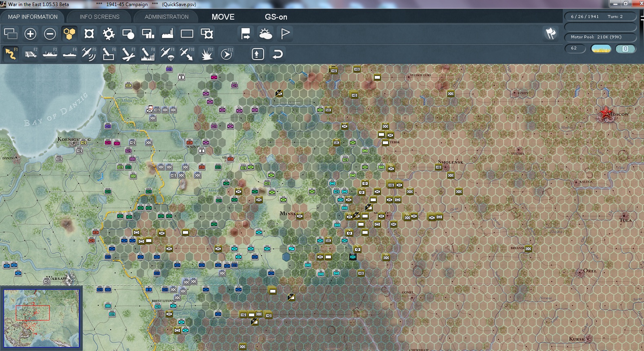Image resolution: width=644 pixels, height=351 pixels.
Task: Undo the last move with return arrow
Action: point(278,54)
